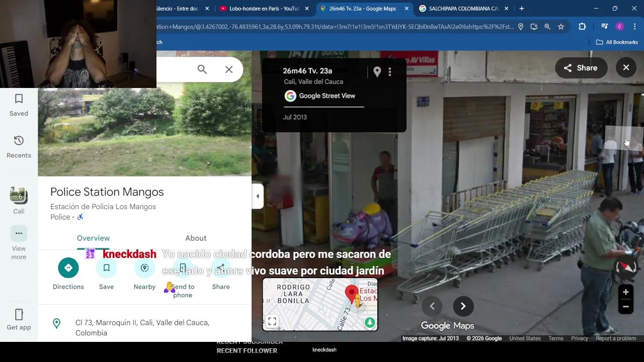The width and height of the screenshot is (644, 362).
Task: Click the location icon in address bar
Action: pyautogui.click(x=521, y=27)
